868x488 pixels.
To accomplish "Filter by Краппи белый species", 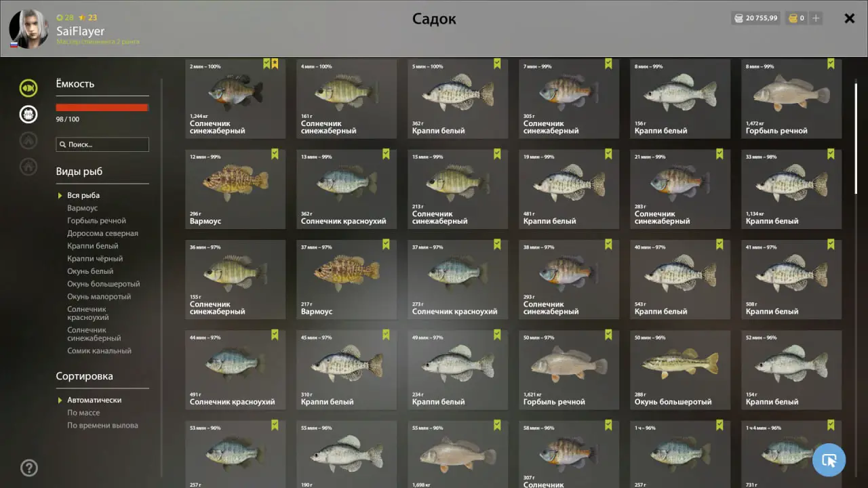I will (x=93, y=246).
